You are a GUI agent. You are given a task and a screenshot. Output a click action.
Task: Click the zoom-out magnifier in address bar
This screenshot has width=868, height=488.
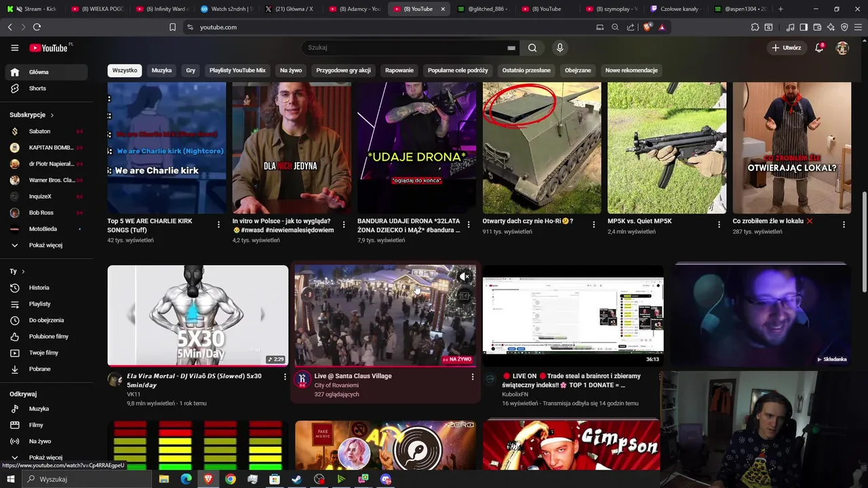615,27
